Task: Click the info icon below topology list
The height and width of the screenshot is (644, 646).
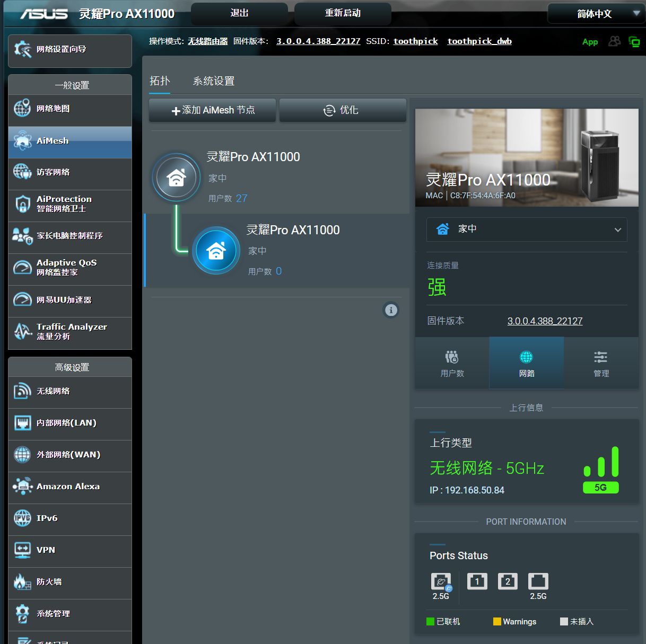Action: (x=391, y=310)
